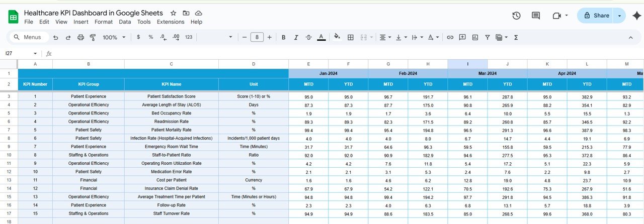Click the Gemini sparkle icon
This screenshot has width=644, height=224.
pos(636,16)
